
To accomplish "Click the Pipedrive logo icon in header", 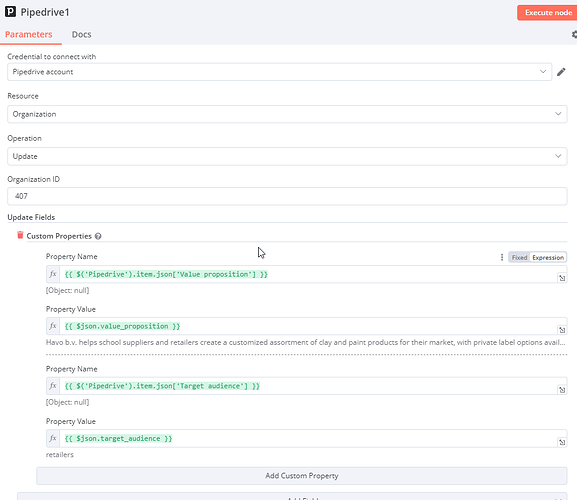I will pos(10,12).
